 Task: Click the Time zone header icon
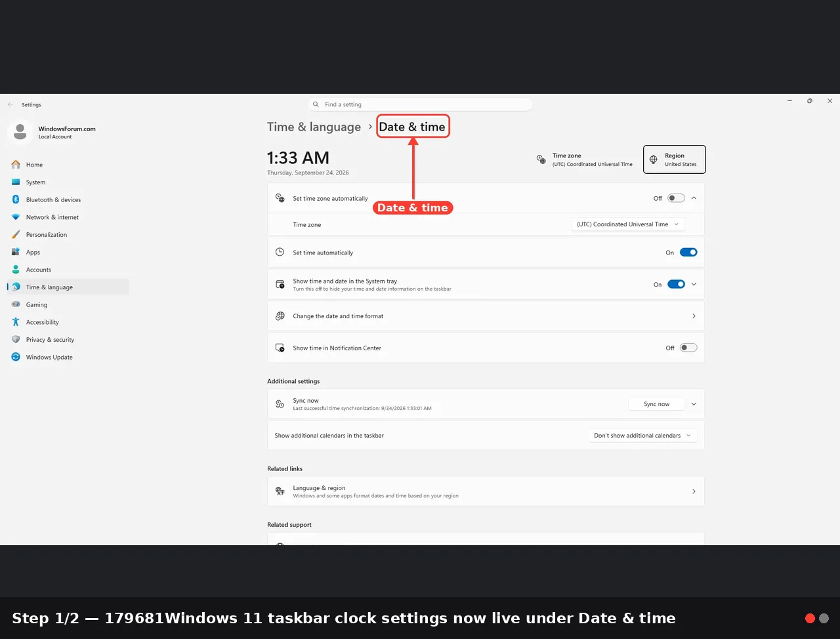click(x=541, y=159)
